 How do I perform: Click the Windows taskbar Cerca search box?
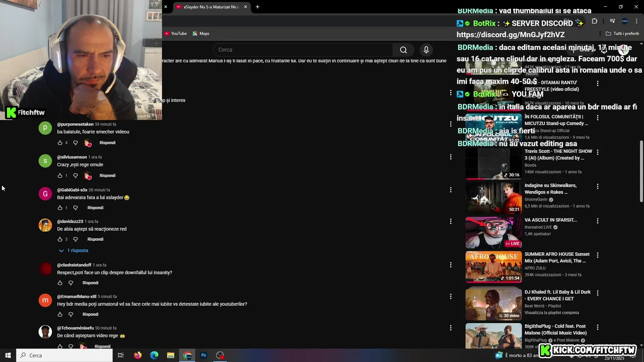click(64, 355)
